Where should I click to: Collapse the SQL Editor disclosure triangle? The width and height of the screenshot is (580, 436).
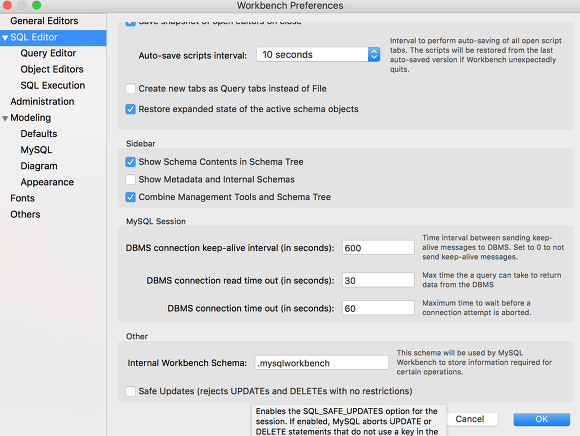point(5,38)
